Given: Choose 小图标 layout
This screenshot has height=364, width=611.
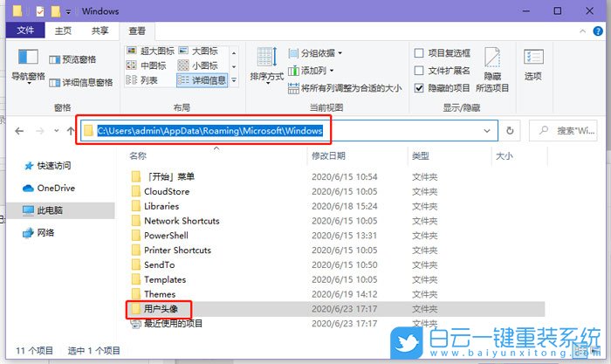Looking at the screenshot, I should [198, 65].
